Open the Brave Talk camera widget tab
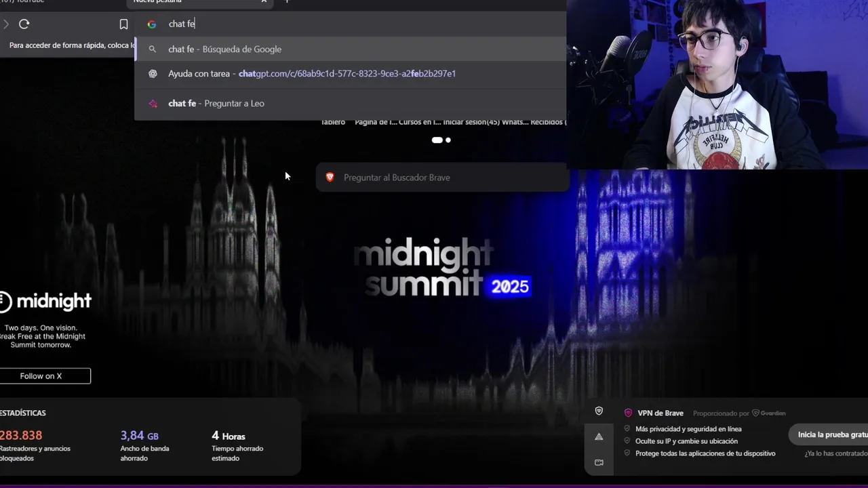868x488 pixels. (599, 463)
